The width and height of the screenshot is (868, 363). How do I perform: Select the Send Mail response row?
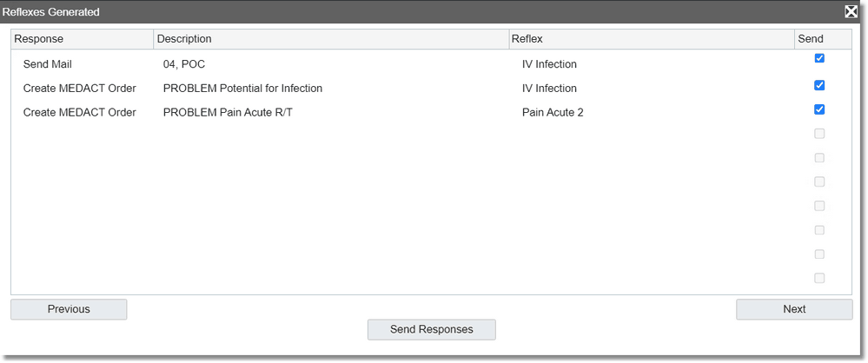pyautogui.click(x=431, y=64)
